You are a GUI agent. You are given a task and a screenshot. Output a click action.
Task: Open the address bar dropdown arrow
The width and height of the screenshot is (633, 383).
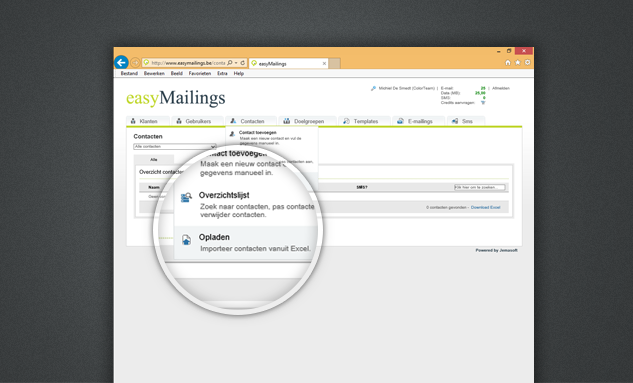coord(236,63)
